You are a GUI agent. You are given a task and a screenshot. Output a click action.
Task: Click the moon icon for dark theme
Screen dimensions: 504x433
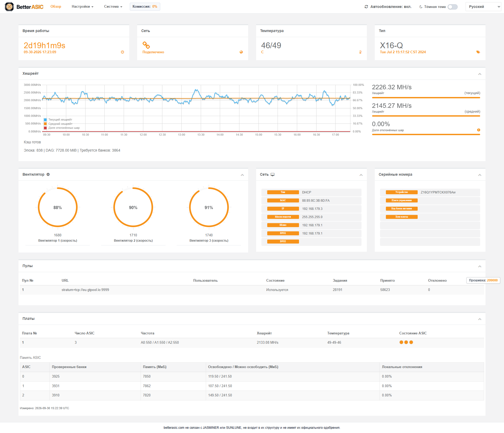click(421, 7)
